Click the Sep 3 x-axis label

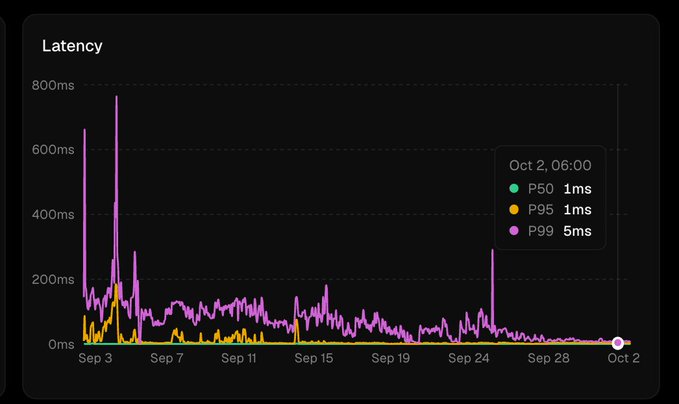pyautogui.click(x=95, y=358)
